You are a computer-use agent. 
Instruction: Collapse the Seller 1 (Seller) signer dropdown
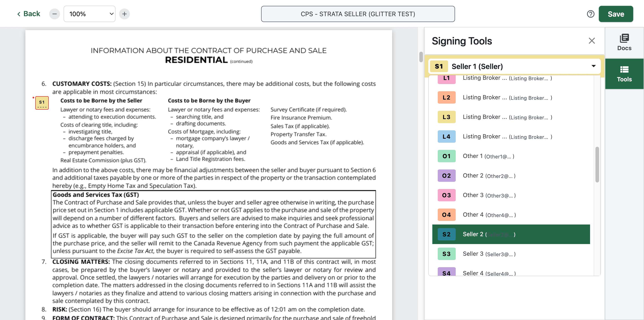(514, 66)
